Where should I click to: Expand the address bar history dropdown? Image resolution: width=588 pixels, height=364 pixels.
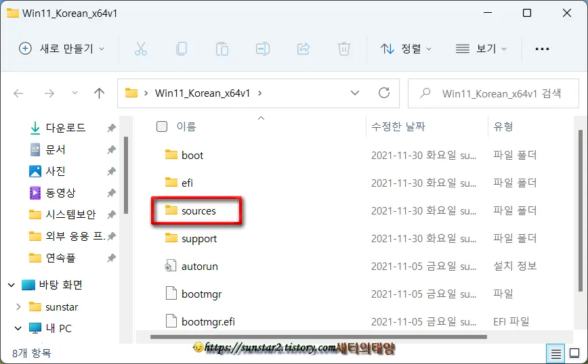pos(355,93)
